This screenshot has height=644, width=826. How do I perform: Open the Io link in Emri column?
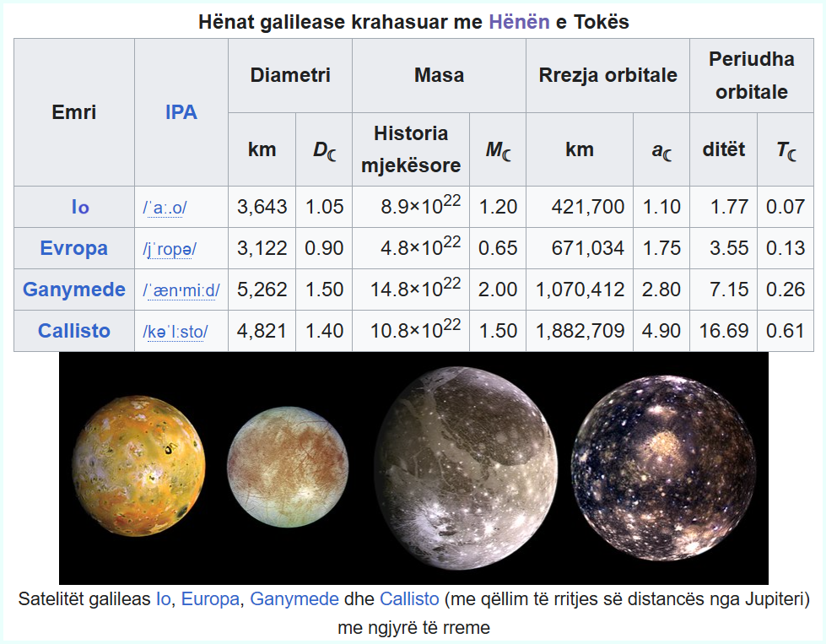pyautogui.click(x=80, y=207)
